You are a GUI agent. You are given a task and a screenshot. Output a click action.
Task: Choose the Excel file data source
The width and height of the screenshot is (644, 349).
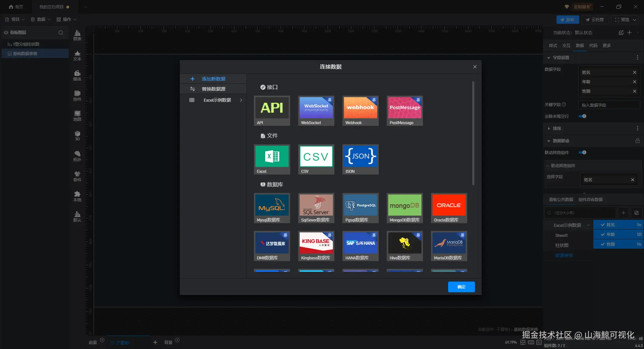click(272, 159)
